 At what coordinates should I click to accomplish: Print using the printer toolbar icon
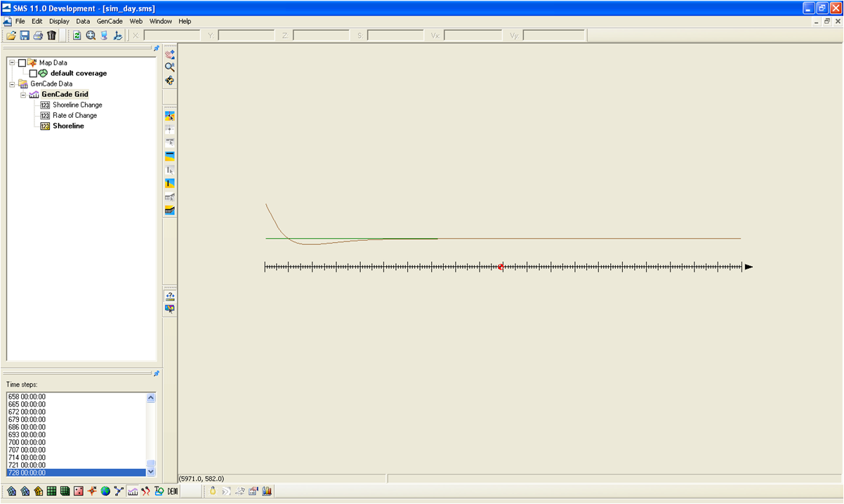pyautogui.click(x=38, y=35)
